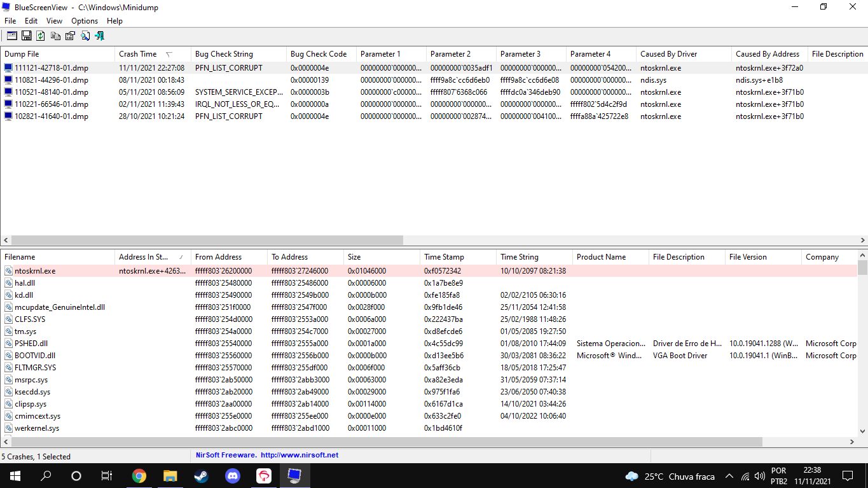Sort by Bug Check String column
This screenshot has height=488, width=868.
[x=238, y=54]
